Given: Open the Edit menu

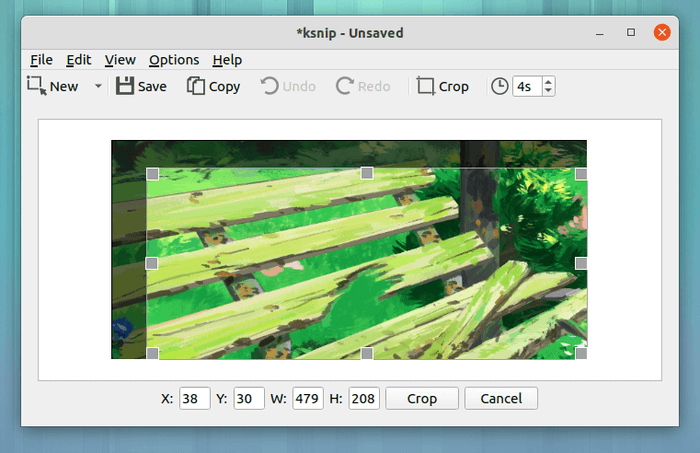Looking at the screenshot, I should [79, 60].
